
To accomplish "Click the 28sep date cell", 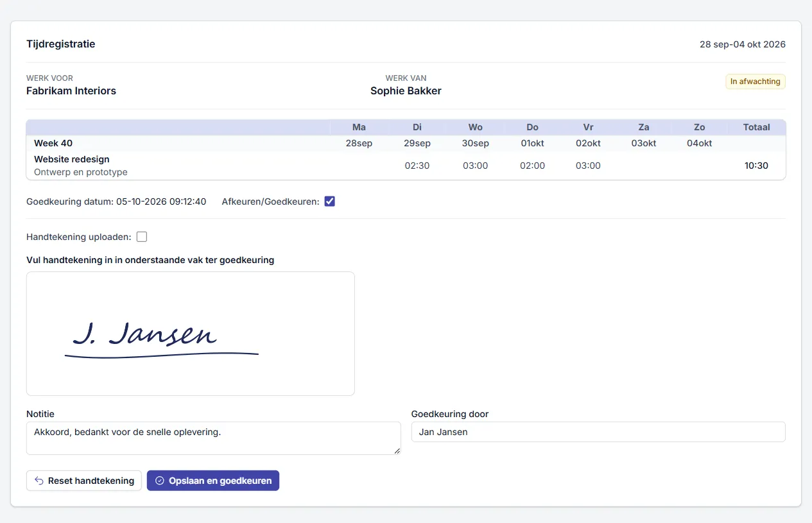I will [x=359, y=143].
